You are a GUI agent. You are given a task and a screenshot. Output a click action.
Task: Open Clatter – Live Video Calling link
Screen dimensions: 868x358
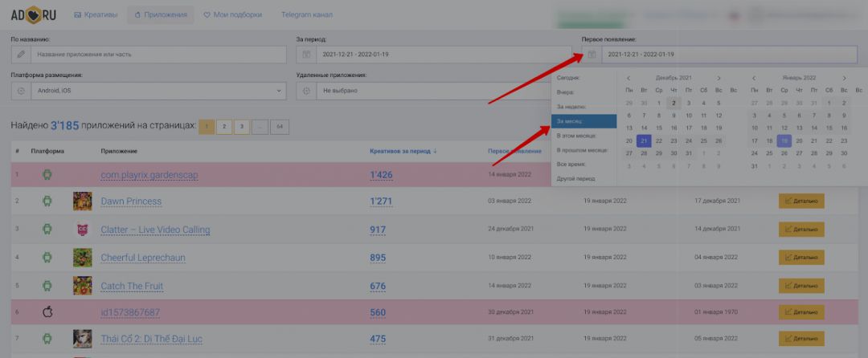(155, 230)
